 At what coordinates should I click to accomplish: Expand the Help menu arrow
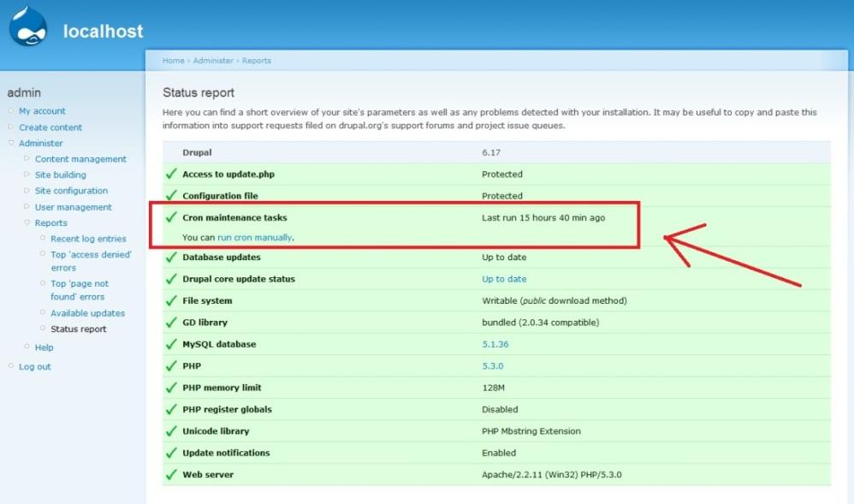coord(27,347)
